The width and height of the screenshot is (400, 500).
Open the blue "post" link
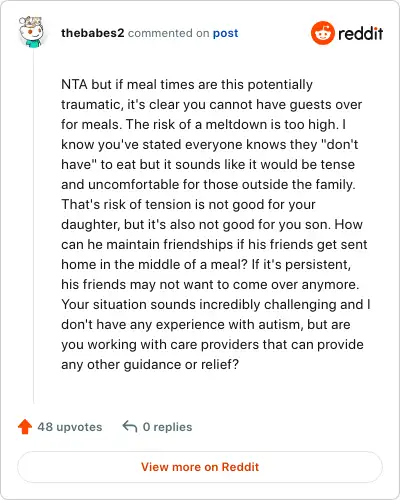pos(226,33)
